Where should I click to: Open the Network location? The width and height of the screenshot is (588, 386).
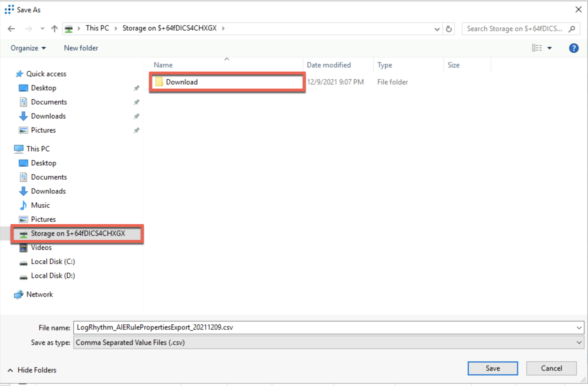coord(39,294)
